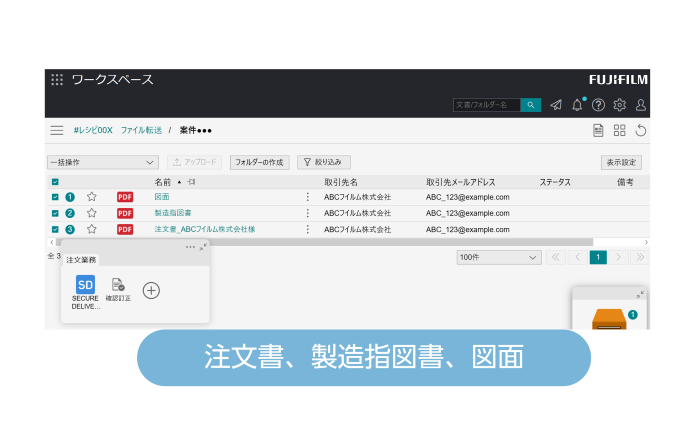Star the 製造指図書 file as favorite
686x431 pixels.
click(91, 213)
